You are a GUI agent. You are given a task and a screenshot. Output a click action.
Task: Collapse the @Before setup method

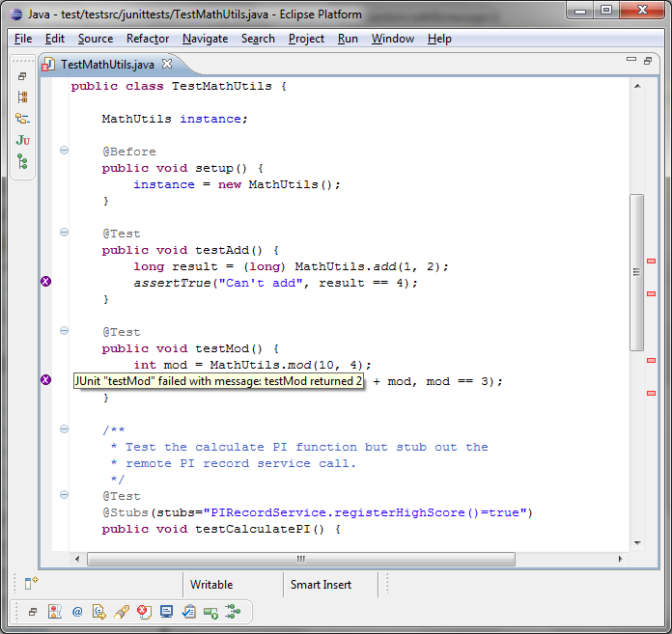64,151
